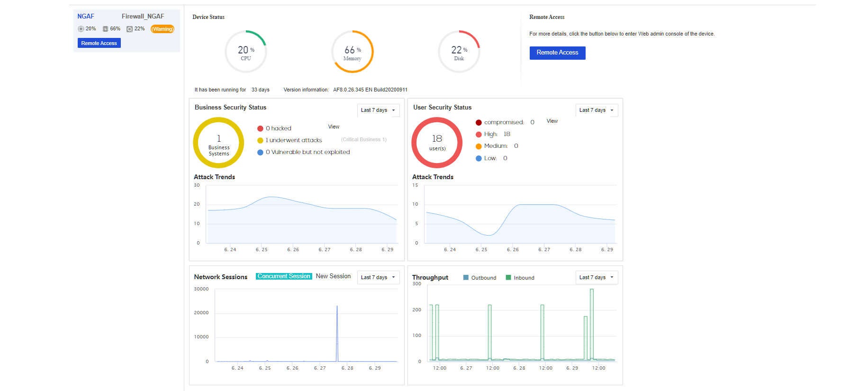868x391 pixels.
Task: Click the Disk 22% gauge
Action: (459, 52)
